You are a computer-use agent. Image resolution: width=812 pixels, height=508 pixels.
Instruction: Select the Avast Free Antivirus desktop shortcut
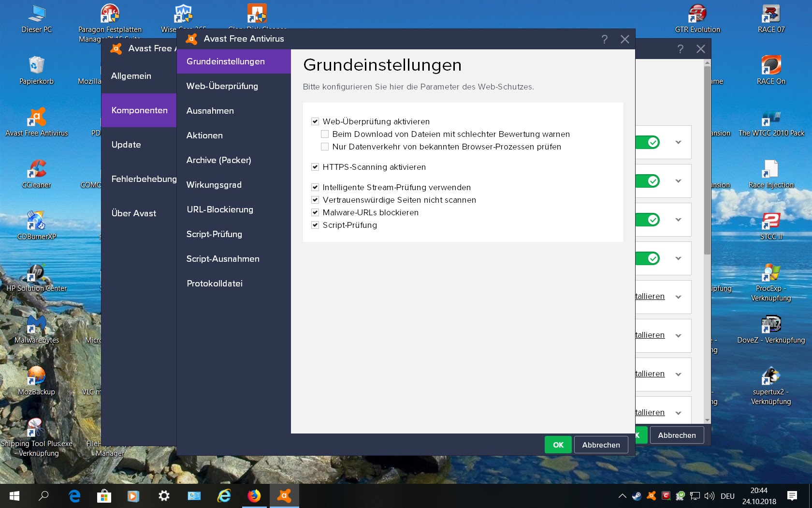[37, 122]
